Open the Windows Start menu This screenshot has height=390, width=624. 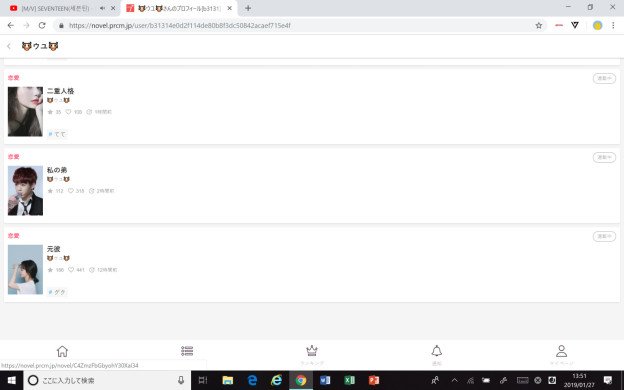tap(12, 380)
